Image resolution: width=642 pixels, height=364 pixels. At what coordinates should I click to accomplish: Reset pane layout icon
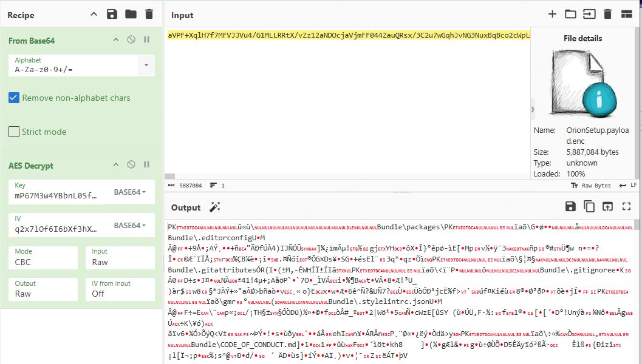[626, 15]
